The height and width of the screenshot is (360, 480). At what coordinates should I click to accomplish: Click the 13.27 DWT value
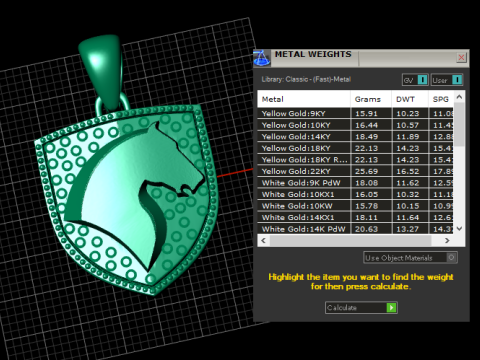408,229
